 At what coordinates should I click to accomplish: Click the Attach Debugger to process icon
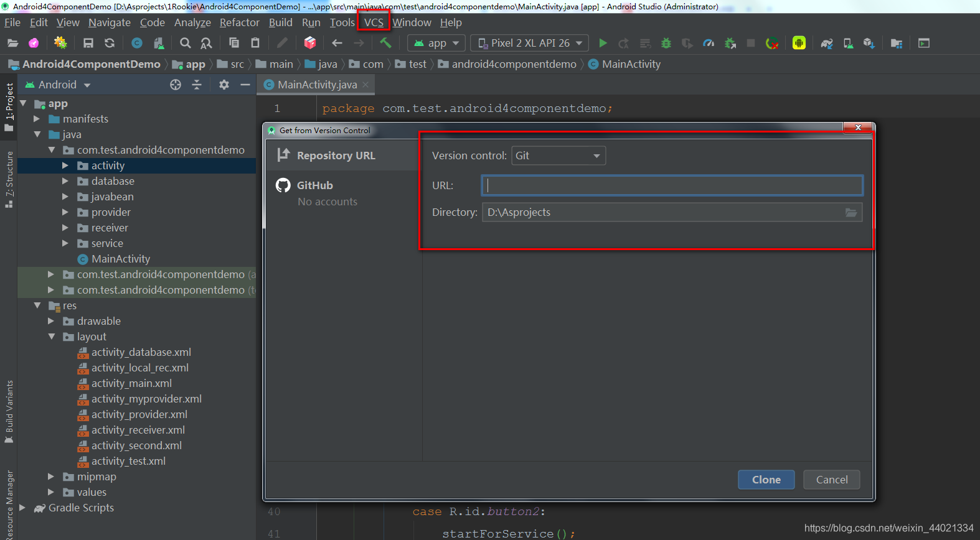pyautogui.click(x=730, y=43)
